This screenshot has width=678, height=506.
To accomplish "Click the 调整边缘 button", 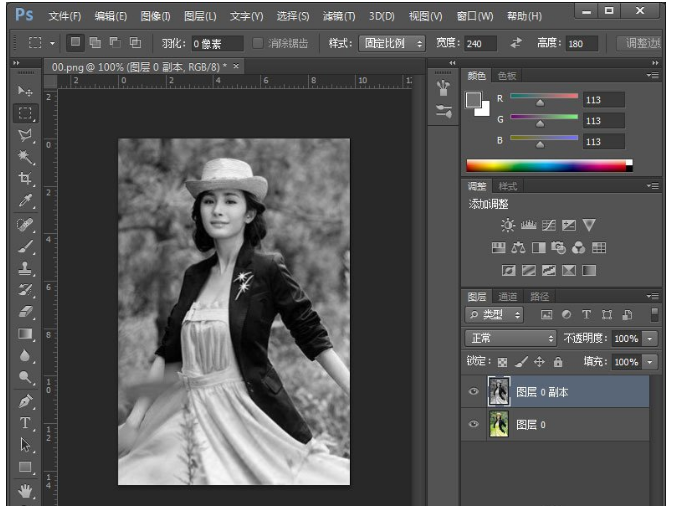I will (x=640, y=44).
